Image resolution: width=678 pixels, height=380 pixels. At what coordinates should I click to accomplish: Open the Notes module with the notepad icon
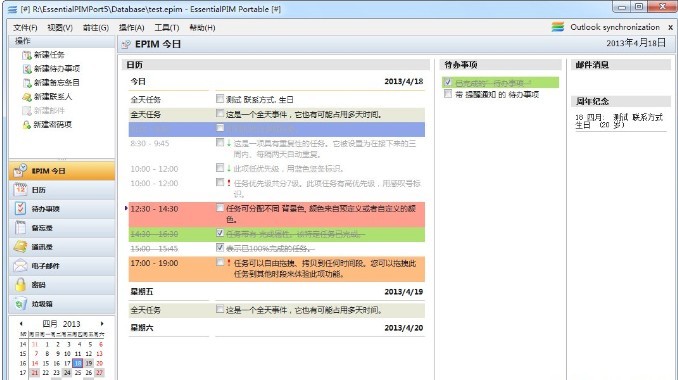(62, 228)
